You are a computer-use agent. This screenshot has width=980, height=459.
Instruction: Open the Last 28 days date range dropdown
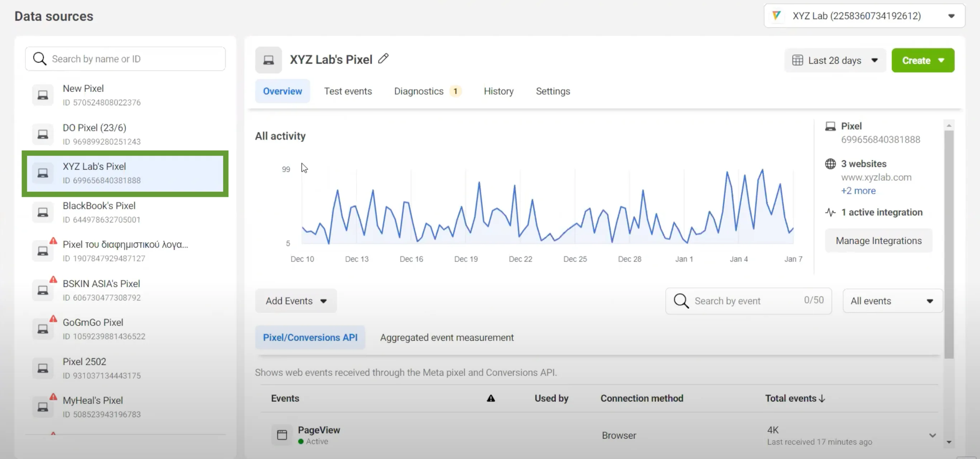pos(835,61)
